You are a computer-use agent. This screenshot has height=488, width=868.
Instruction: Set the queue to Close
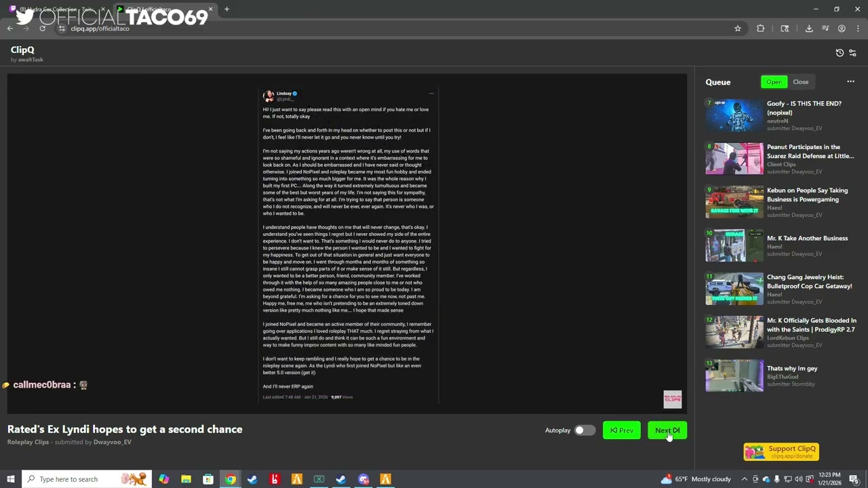801,82
